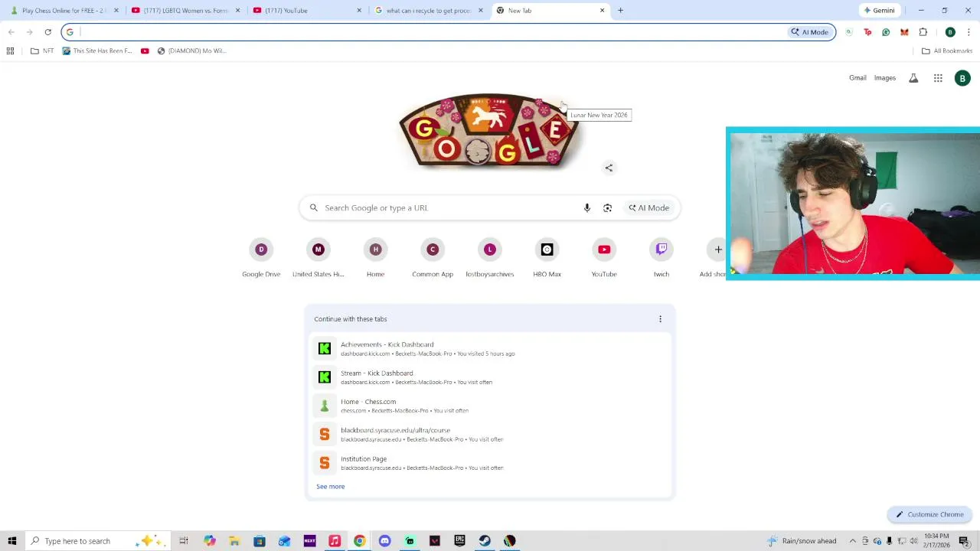Click the Images link
Image resolution: width=980 pixels, height=551 pixels.
click(x=885, y=78)
